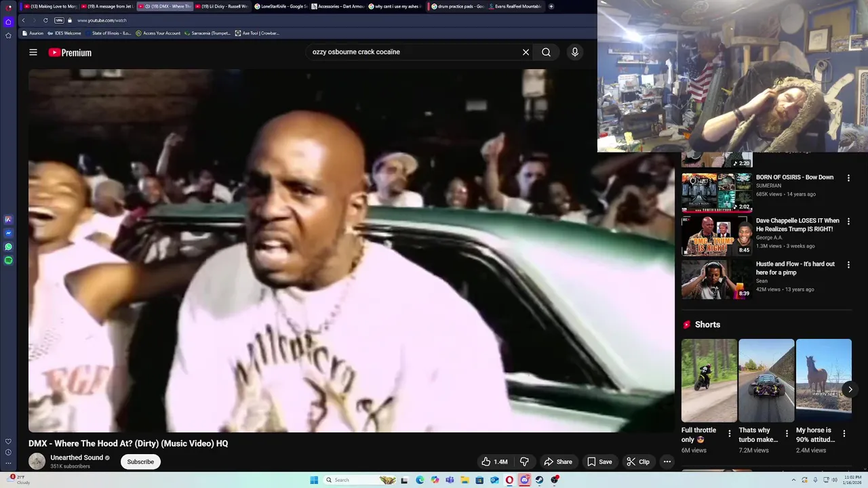Run search with the magnifier button
The height and width of the screenshot is (488, 868).
[546, 52]
